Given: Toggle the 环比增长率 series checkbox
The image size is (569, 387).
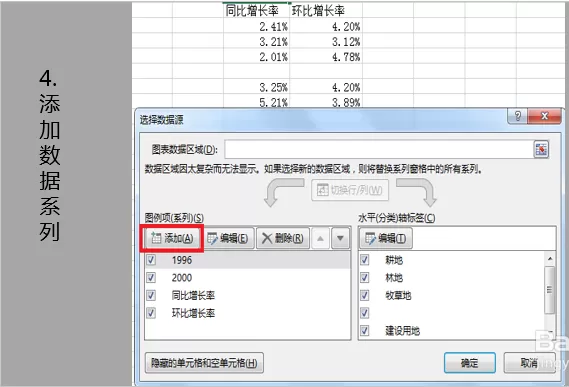Looking at the screenshot, I should 151,313.
